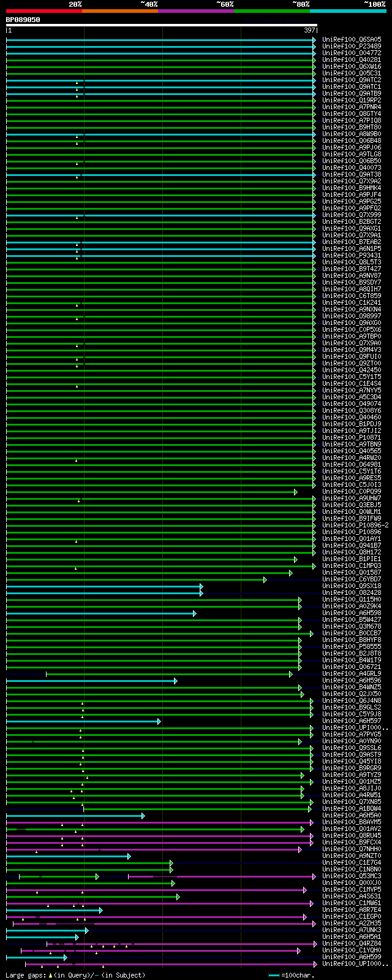Select hit label UniRef100_Q7X999
This screenshot has height=980, width=392.
pyautogui.click(x=352, y=215)
